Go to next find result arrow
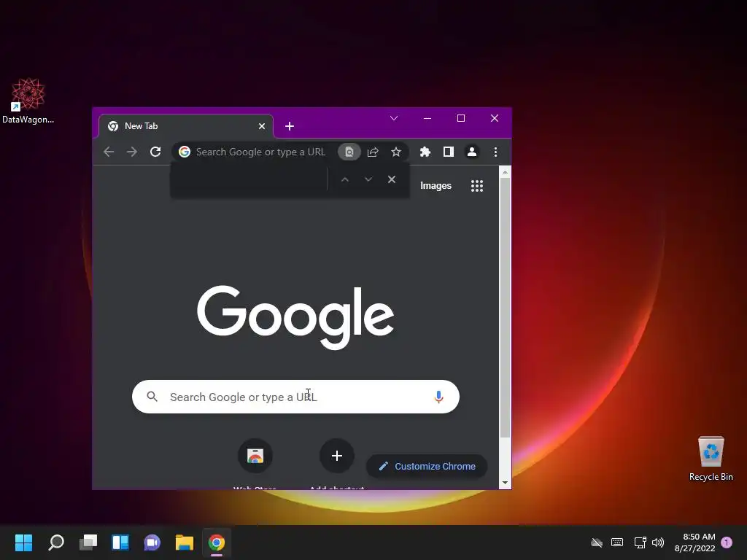The height and width of the screenshot is (560, 747). point(368,179)
